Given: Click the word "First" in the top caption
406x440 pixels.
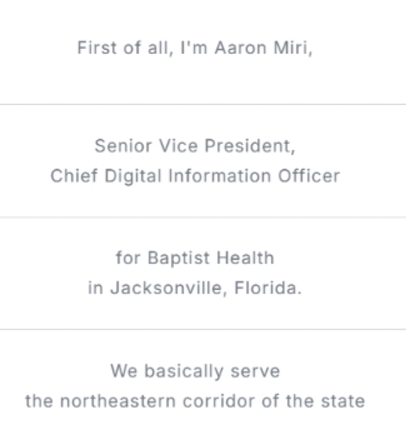Looking at the screenshot, I should coord(97,48).
